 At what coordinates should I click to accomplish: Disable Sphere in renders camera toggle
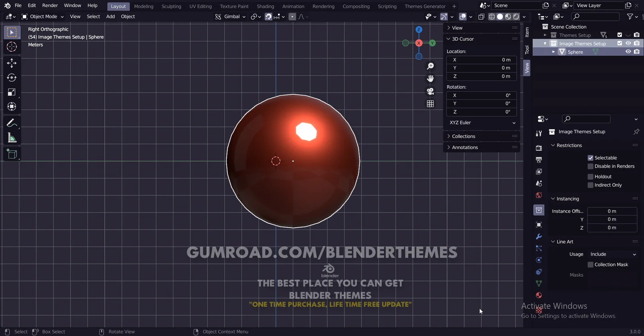point(637,52)
